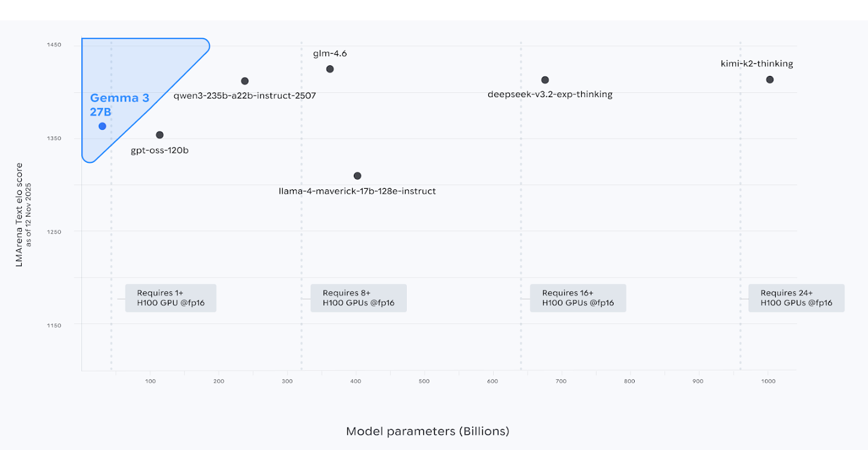Click the glm-4.6 data point dot
The height and width of the screenshot is (450, 868).
coord(330,69)
